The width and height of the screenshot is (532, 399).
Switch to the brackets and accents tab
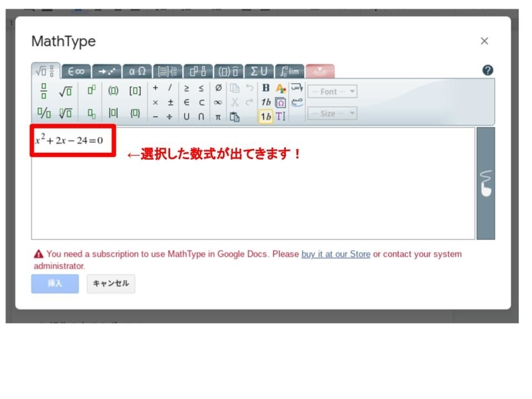tap(229, 71)
